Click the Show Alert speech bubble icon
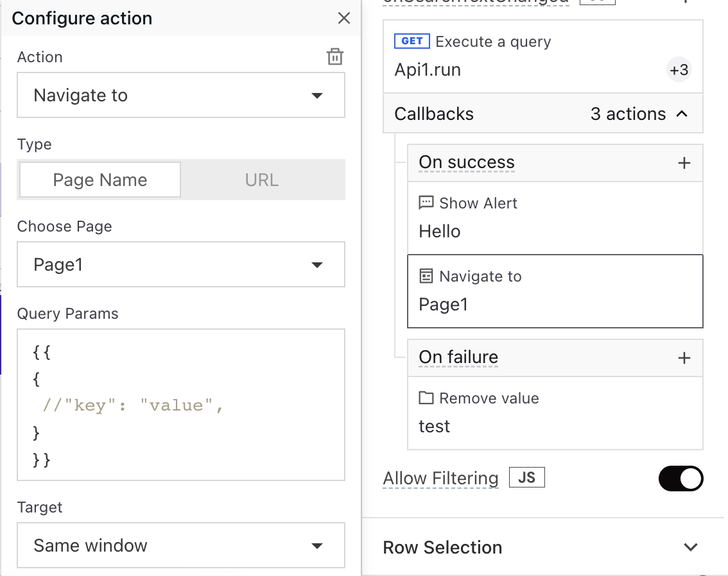The height and width of the screenshot is (576, 728). pos(426,203)
